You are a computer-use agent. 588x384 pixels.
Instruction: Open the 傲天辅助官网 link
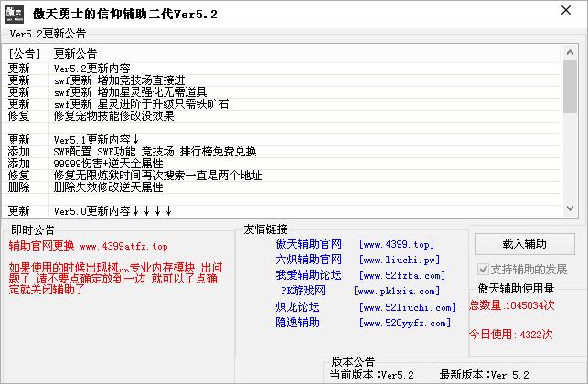point(308,244)
